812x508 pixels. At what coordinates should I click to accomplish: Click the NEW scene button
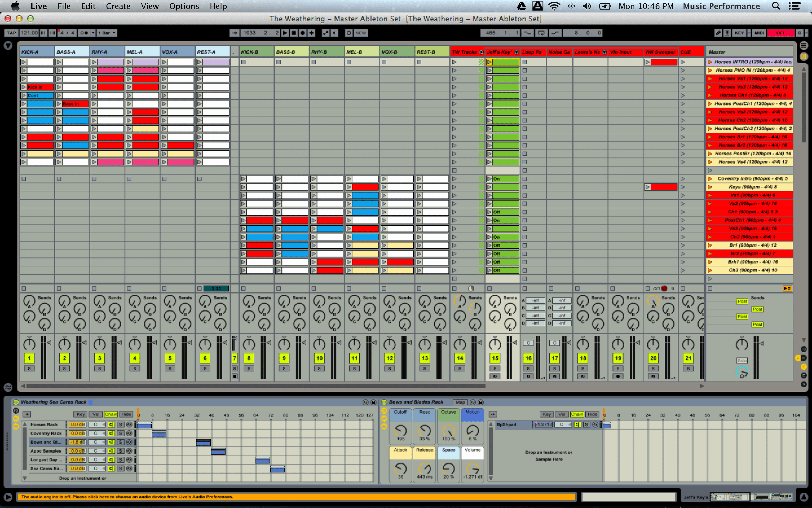click(x=361, y=33)
